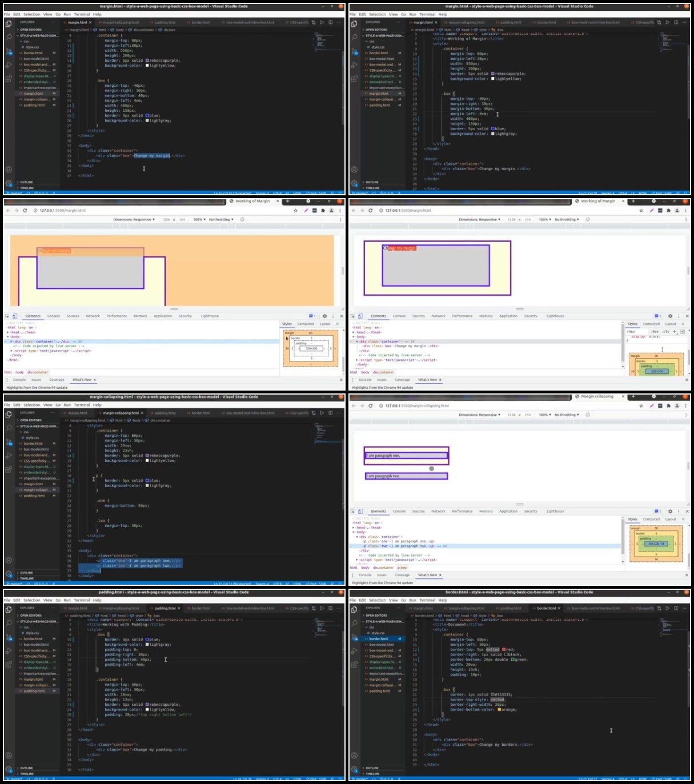The height and width of the screenshot is (784, 694).
Task: Open box-model.html file in padding.html VS Code Explorer
Action: [36, 645]
